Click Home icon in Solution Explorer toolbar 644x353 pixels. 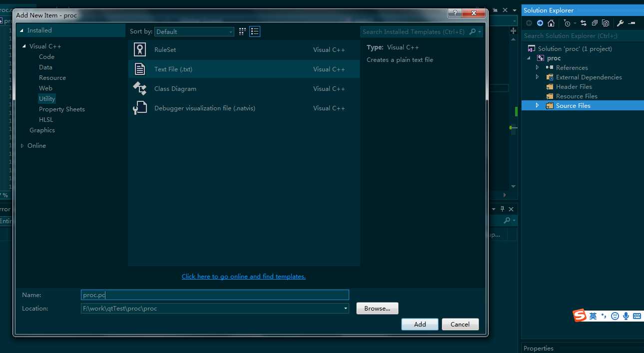pos(551,23)
